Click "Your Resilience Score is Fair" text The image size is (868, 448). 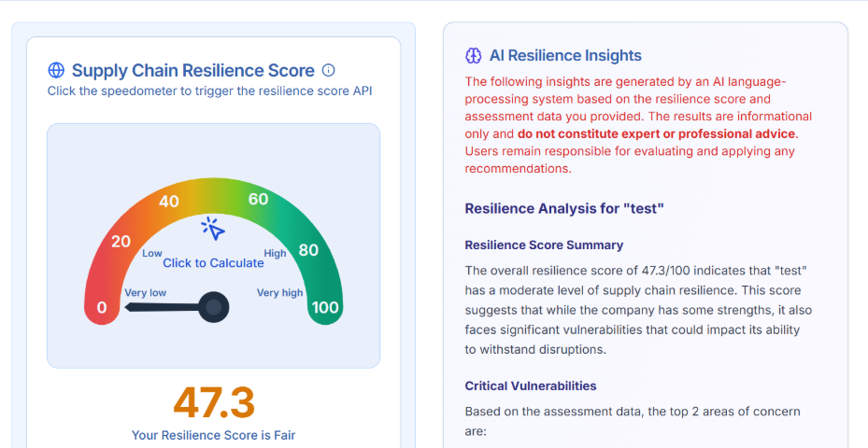click(x=213, y=435)
